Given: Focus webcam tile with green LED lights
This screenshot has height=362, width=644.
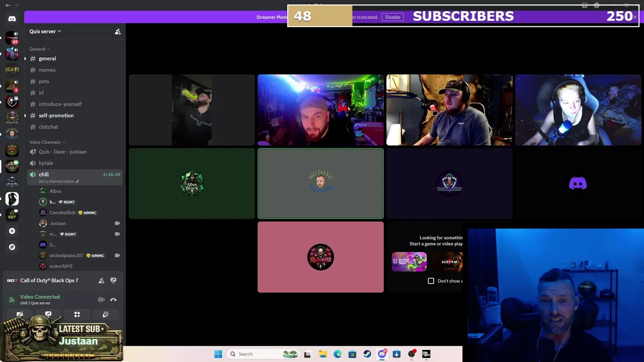Looking at the screenshot, I should point(320,110).
